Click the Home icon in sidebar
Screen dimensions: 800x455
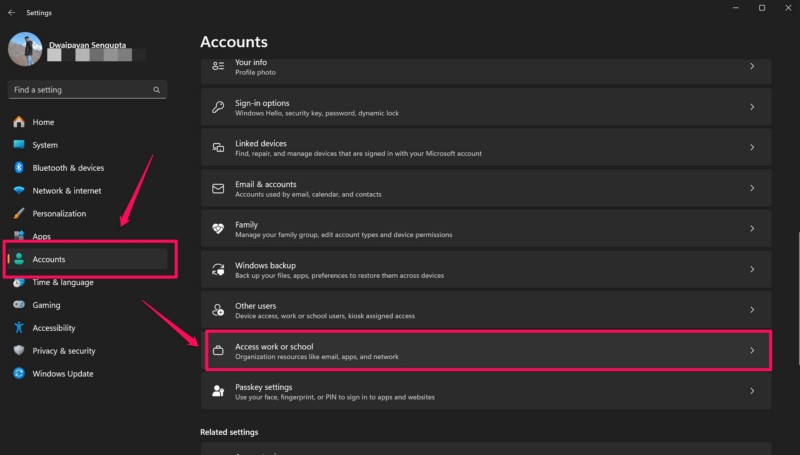coord(19,122)
